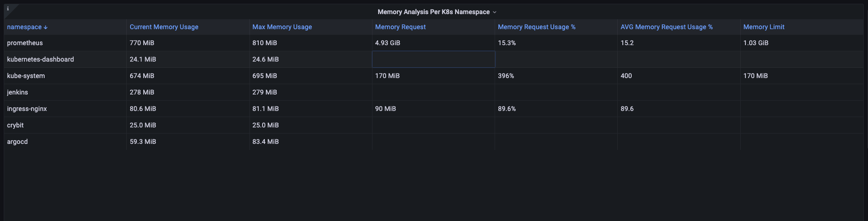The width and height of the screenshot is (868, 221).
Task: Click the panel info icon in corner
Action: [8, 8]
